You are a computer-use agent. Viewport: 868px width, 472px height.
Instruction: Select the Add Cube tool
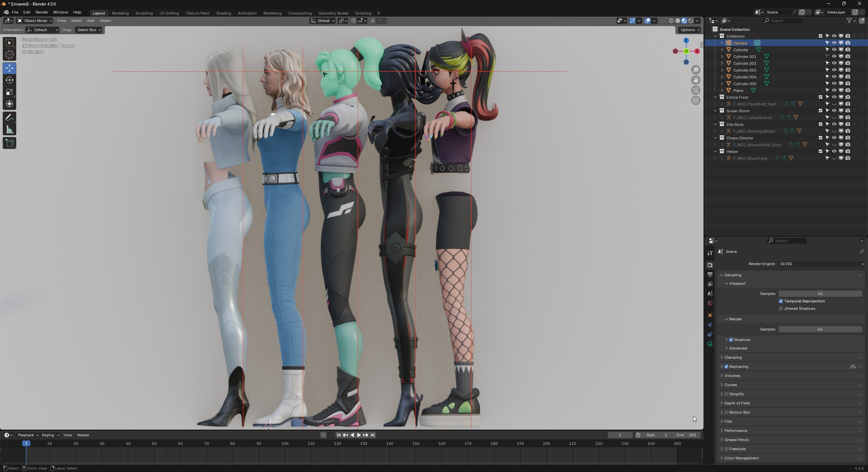point(9,143)
